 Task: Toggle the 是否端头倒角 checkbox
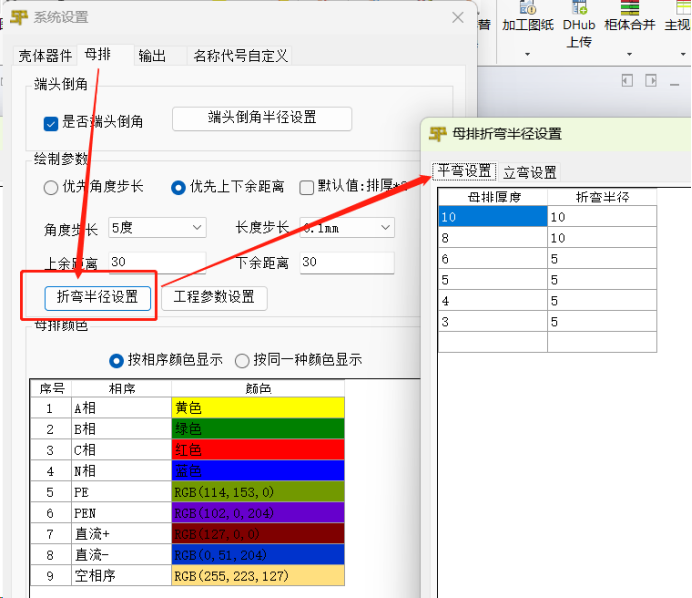tap(51, 124)
